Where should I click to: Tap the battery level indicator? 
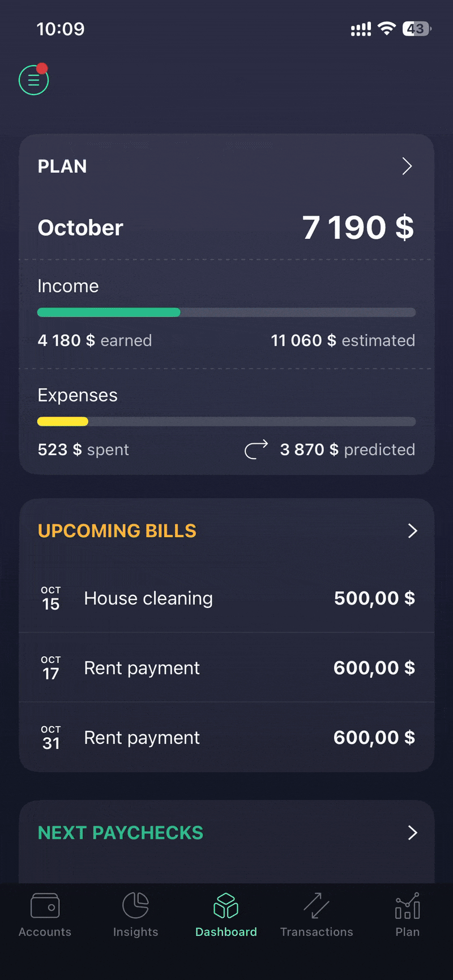(x=416, y=29)
